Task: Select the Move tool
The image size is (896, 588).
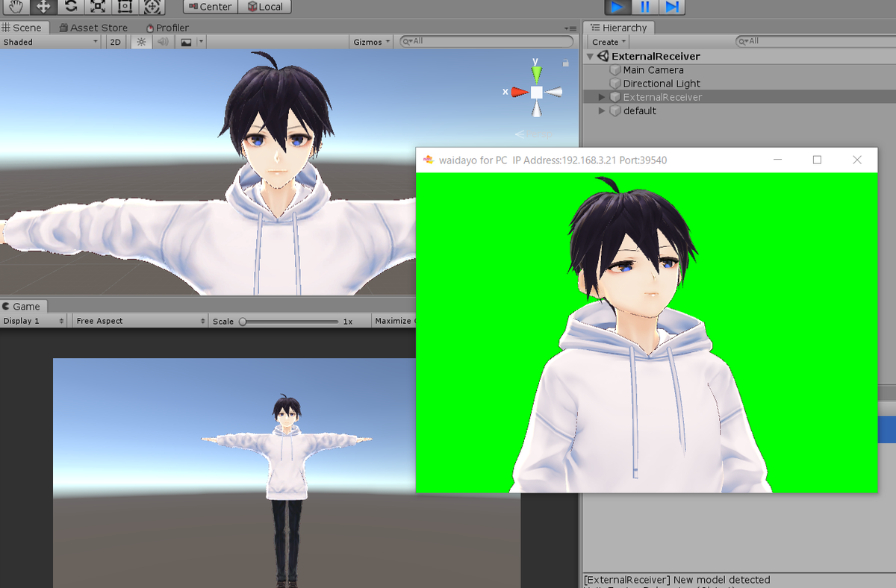Action: pyautogui.click(x=43, y=7)
